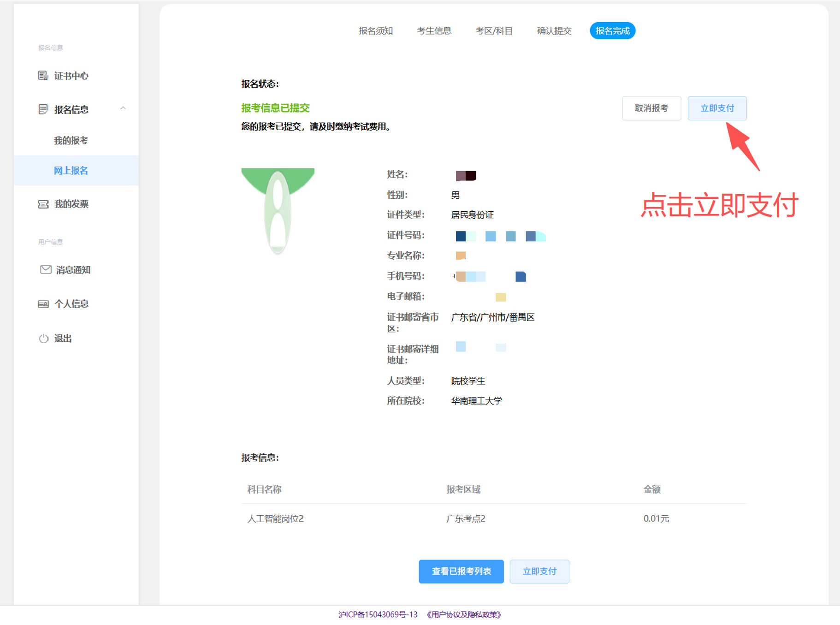Click the bottom 立即支付 button

click(539, 571)
